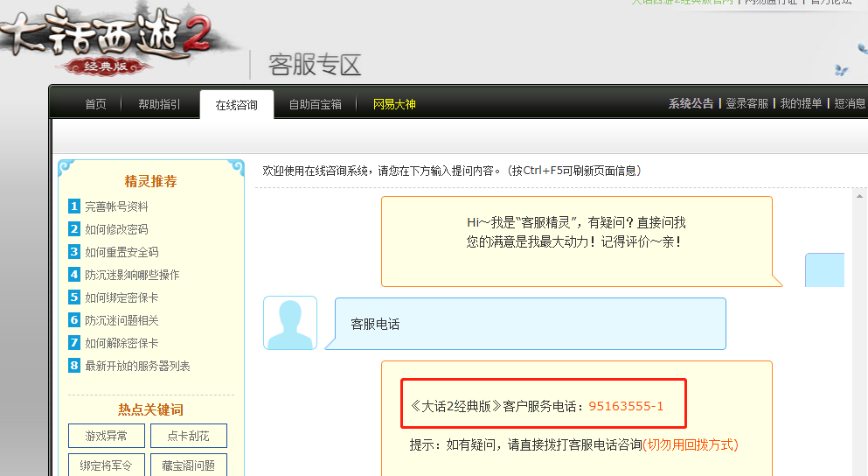Open the 帮助指引 tab
Viewport: 868px width, 476px height.
click(159, 104)
